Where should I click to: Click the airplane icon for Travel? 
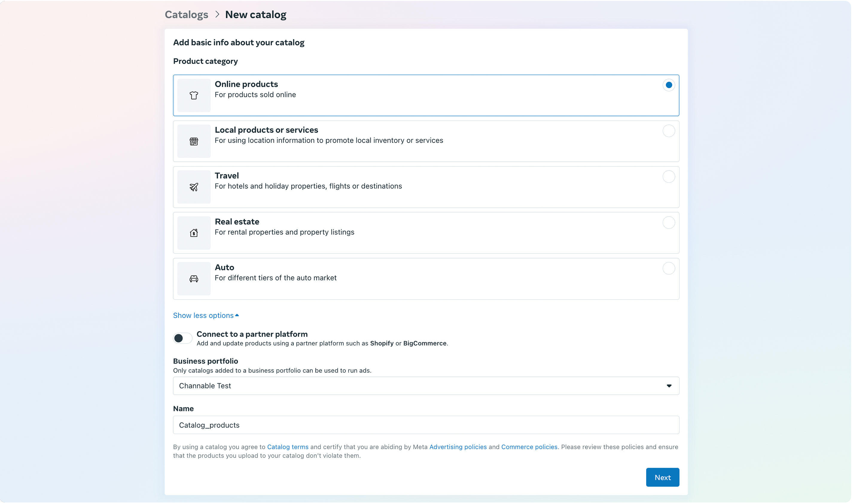193,187
